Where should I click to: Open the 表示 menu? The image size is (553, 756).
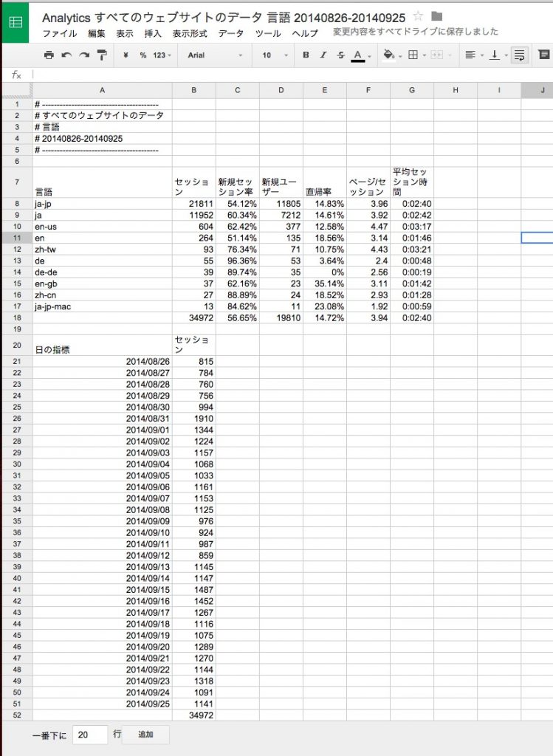(x=124, y=33)
